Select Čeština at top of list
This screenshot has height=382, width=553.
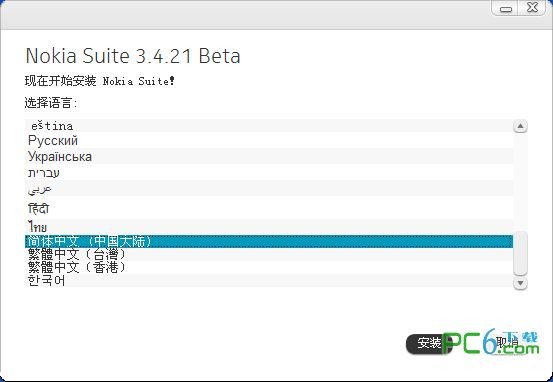click(269, 126)
